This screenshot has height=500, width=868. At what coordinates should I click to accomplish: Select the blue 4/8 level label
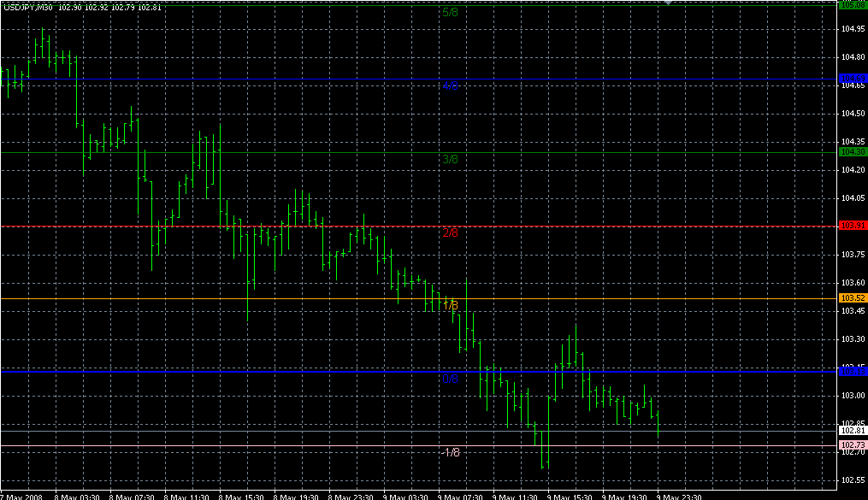pos(450,86)
